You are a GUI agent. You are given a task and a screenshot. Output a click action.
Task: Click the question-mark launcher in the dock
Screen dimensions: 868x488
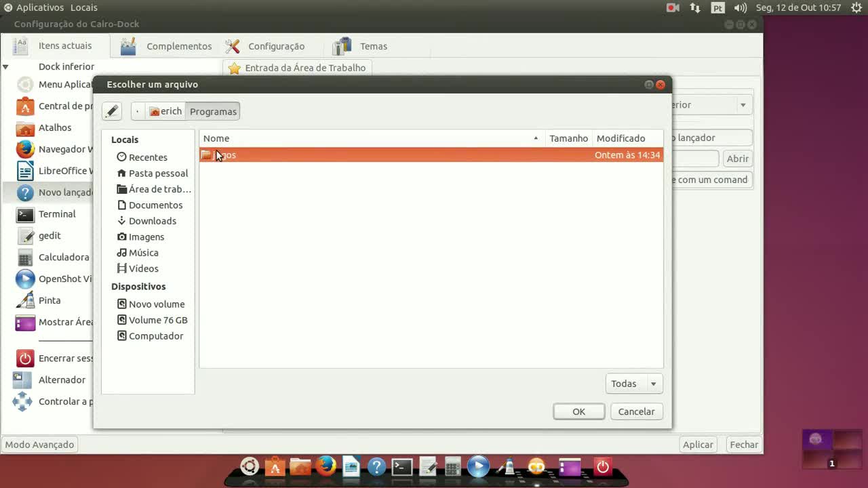[376, 467]
